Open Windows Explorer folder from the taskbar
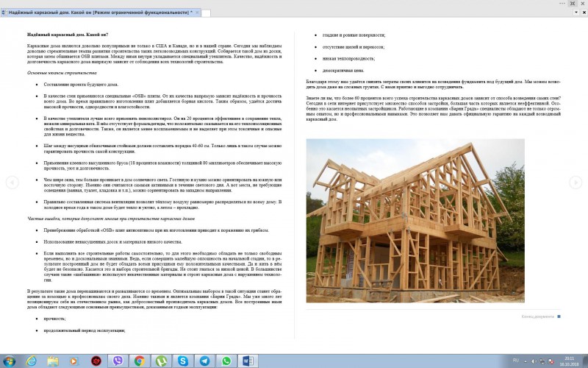 pyautogui.click(x=53, y=361)
